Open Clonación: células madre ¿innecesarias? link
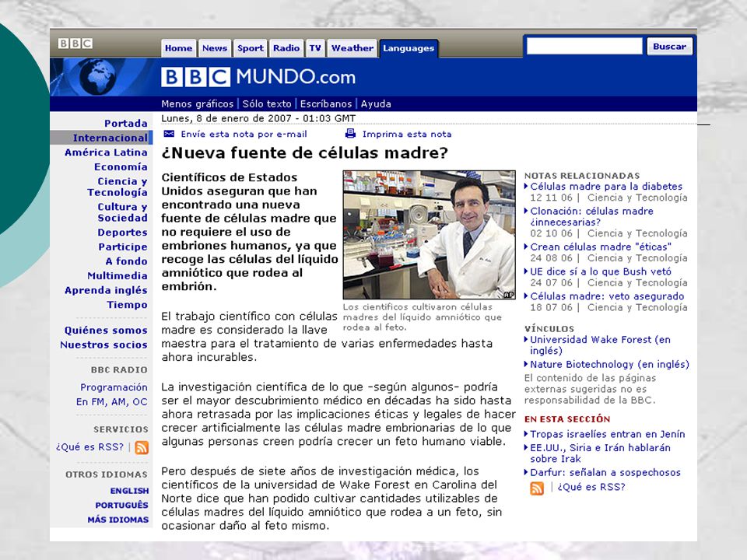The image size is (747, 560). (591, 216)
